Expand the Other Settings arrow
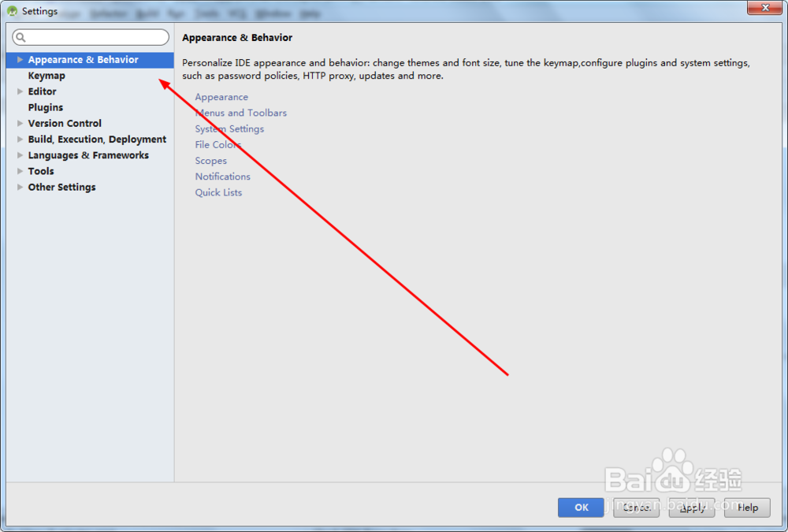Viewport: 788px width, 532px height. click(x=20, y=187)
